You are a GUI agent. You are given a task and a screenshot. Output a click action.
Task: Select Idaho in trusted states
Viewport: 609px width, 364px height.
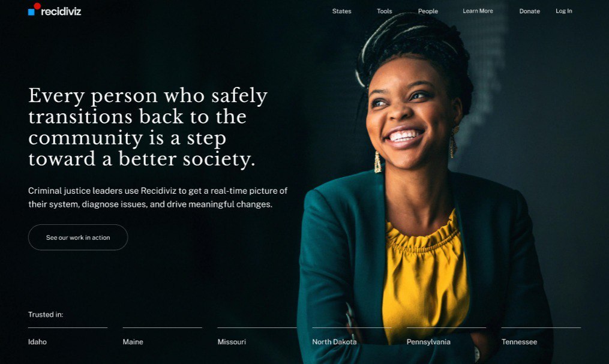(x=37, y=342)
